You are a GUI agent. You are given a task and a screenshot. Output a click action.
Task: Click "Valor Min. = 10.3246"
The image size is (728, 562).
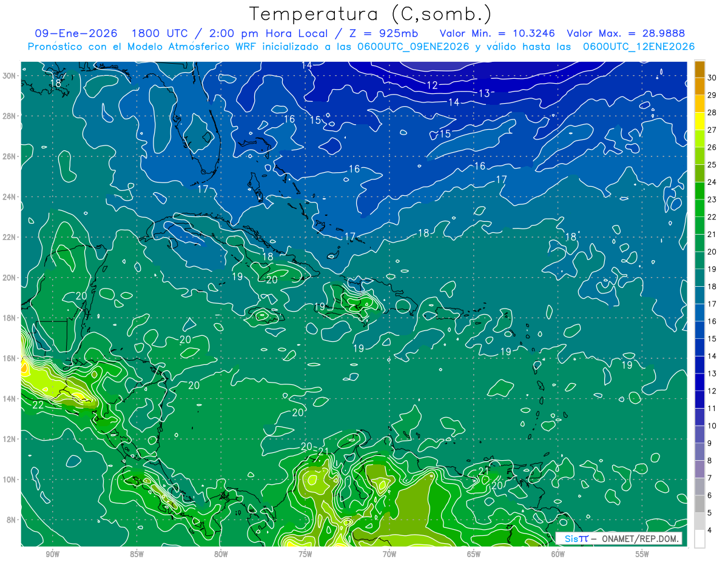click(497, 33)
